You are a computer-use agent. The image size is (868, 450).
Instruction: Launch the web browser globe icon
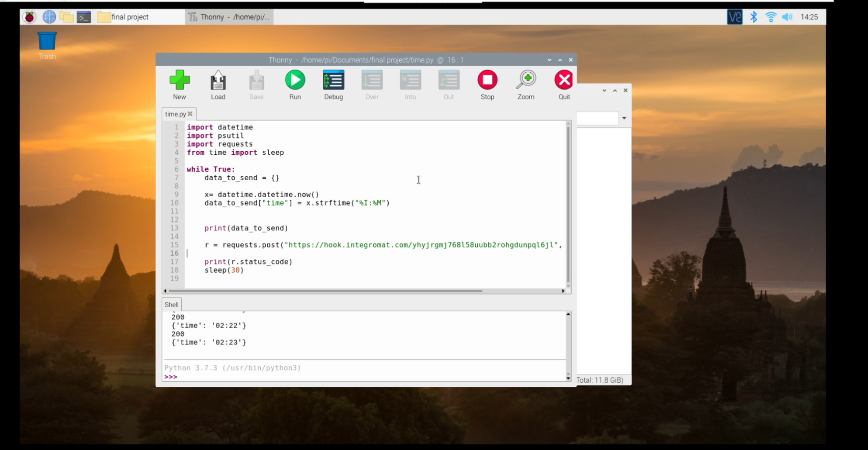click(x=49, y=17)
